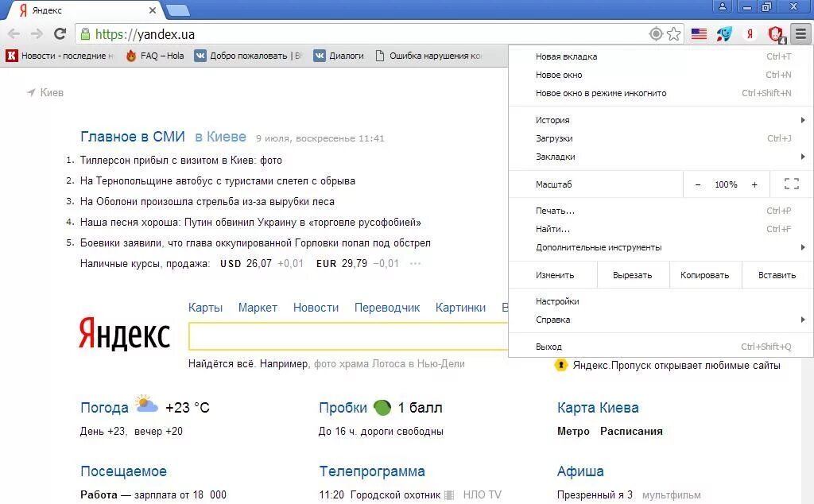Open the Маркет link
The width and height of the screenshot is (814, 504).
pos(258,308)
